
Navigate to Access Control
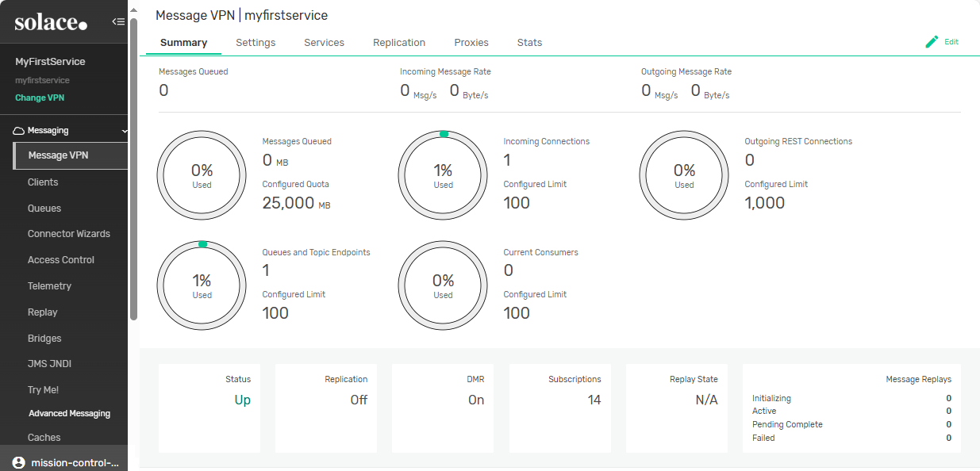(x=61, y=260)
